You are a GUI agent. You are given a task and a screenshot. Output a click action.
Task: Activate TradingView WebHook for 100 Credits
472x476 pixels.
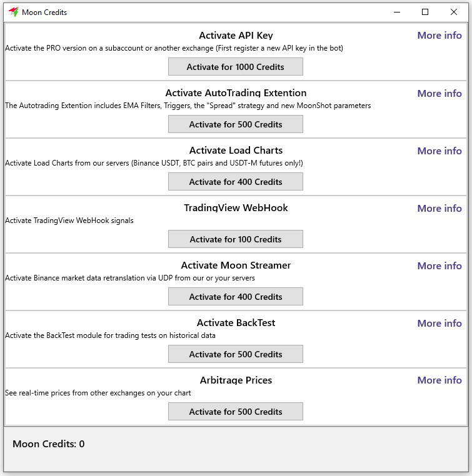pos(236,239)
